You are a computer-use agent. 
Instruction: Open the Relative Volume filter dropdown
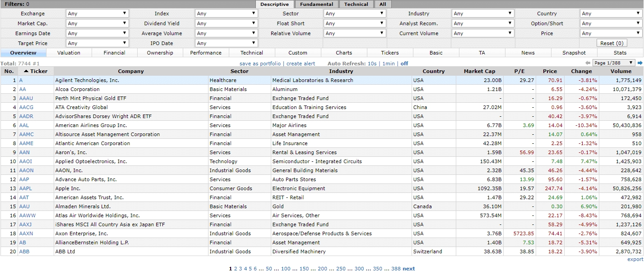pyautogui.click(x=355, y=33)
